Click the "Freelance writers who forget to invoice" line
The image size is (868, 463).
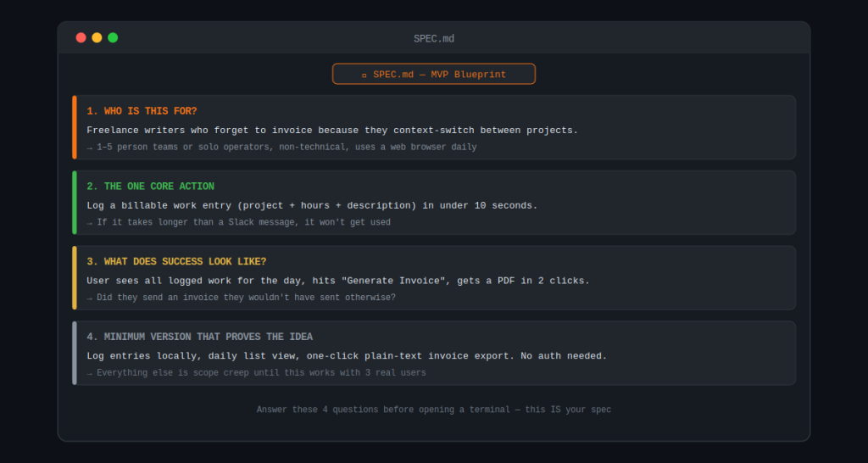click(x=332, y=130)
